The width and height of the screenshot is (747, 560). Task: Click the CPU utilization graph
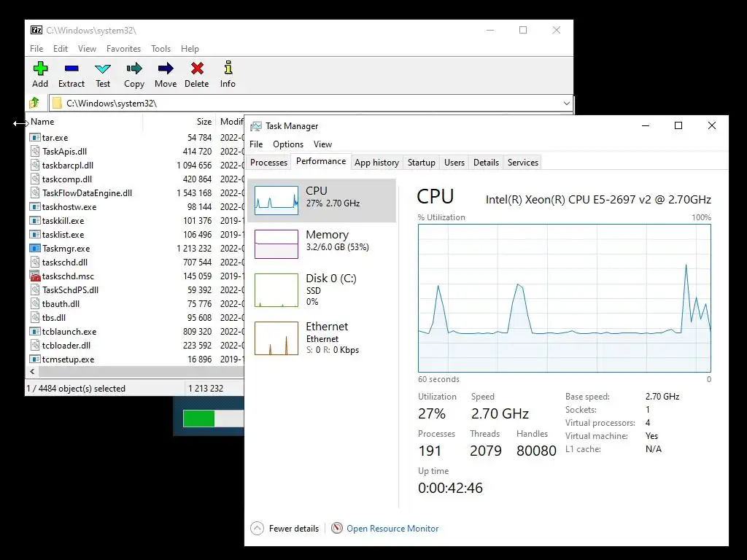coord(565,298)
